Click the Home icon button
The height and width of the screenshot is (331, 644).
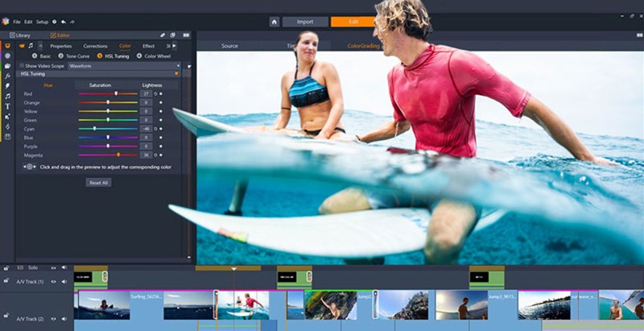tap(275, 22)
